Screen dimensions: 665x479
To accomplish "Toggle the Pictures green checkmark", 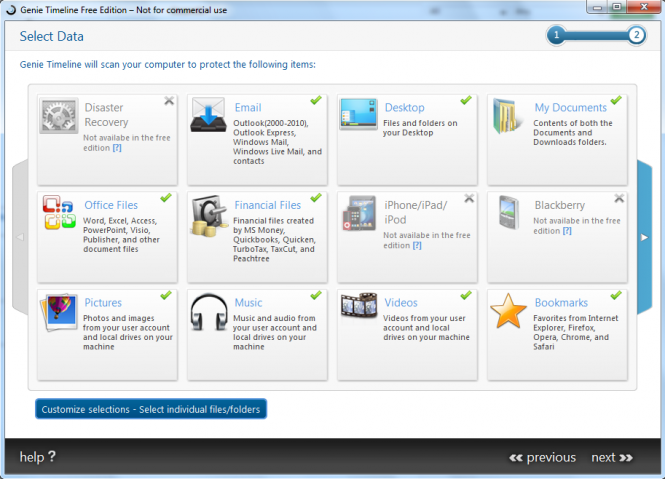I will [x=166, y=295].
